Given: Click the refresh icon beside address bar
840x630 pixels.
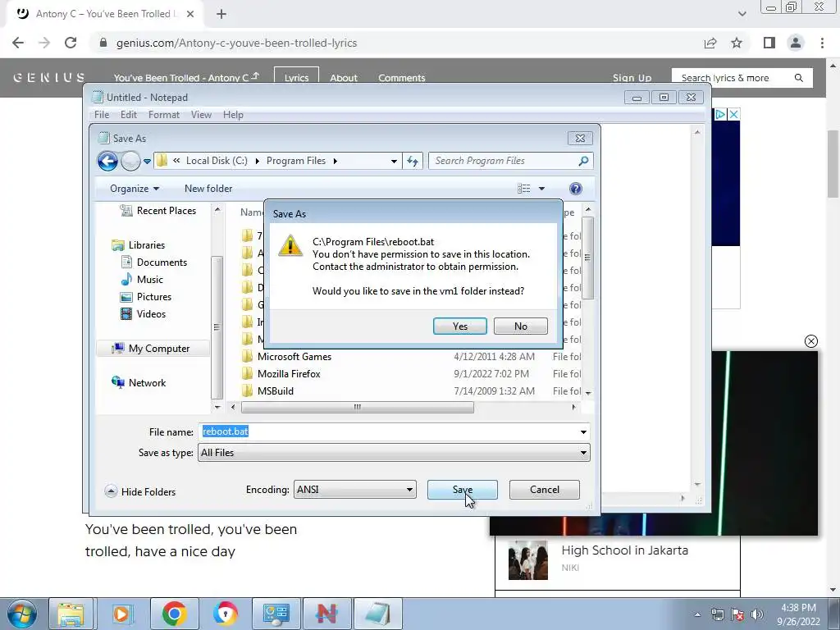Looking at the screenshot, I should tap(413, 161).
